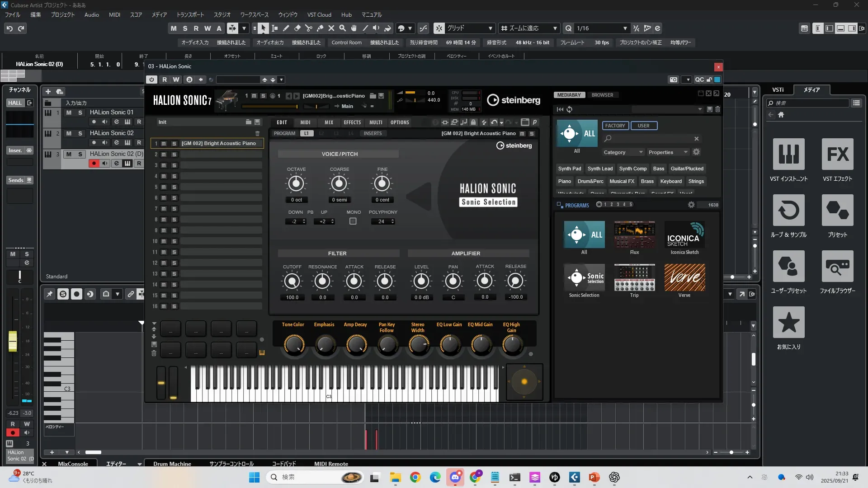Click the USER filter button

coord(643,126)
